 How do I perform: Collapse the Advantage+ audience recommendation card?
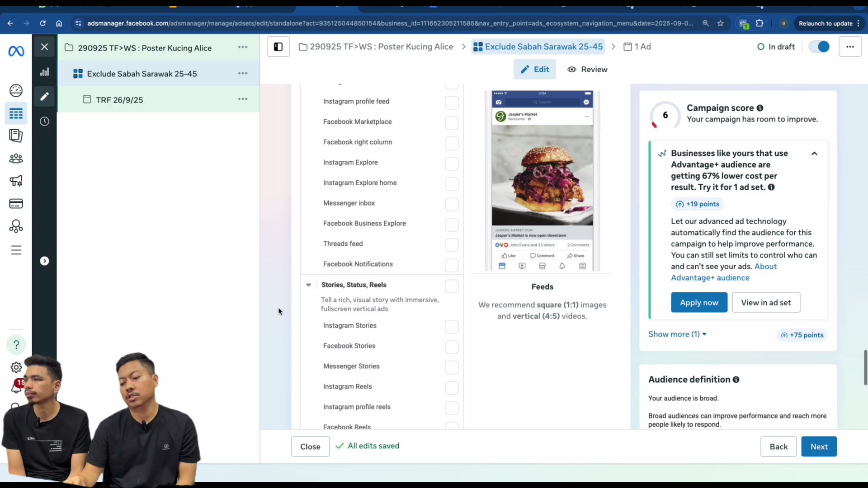coord(814,154)
